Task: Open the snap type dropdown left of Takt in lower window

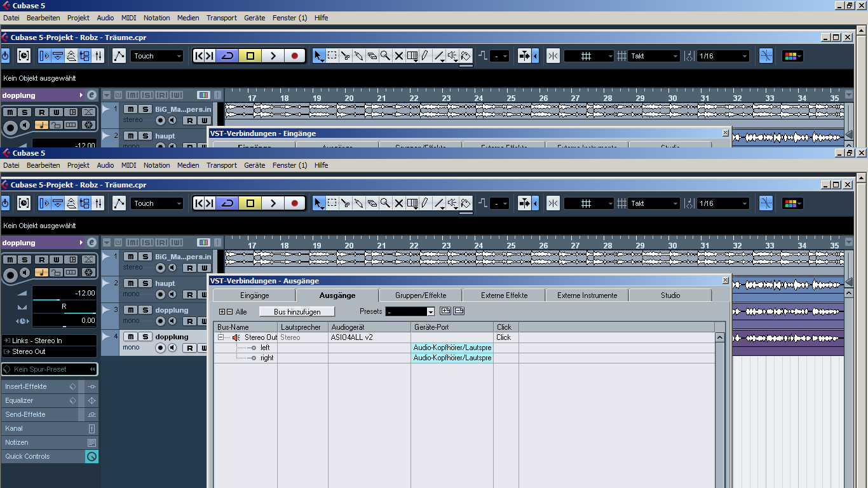Action: pyautogui.click(x=589, y=203)
